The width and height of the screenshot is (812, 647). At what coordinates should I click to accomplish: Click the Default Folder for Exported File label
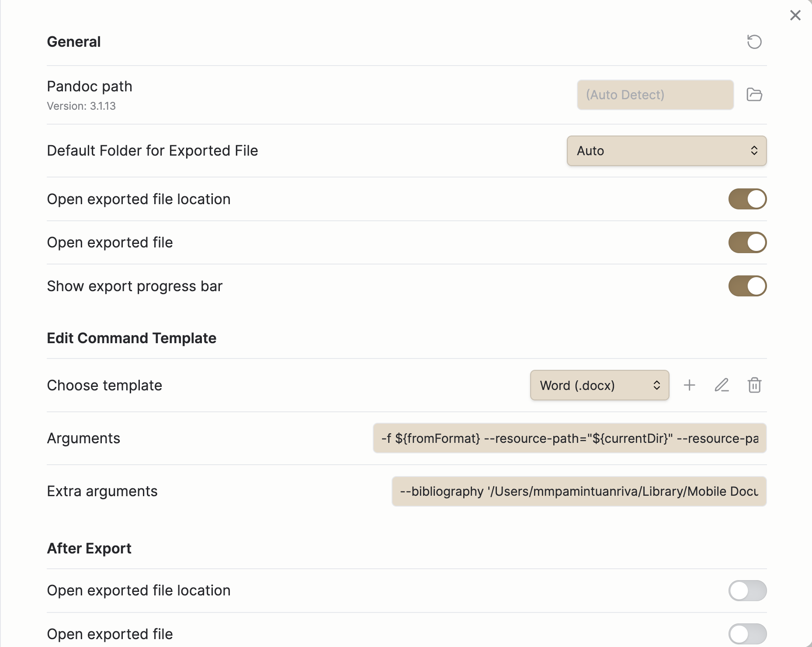(153, 151)
